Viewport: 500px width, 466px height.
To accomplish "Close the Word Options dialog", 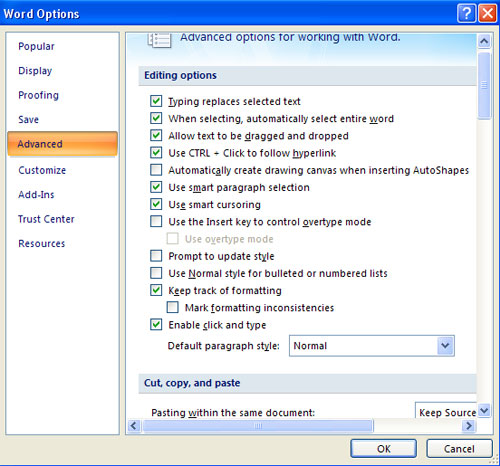I will click(487, 13).
